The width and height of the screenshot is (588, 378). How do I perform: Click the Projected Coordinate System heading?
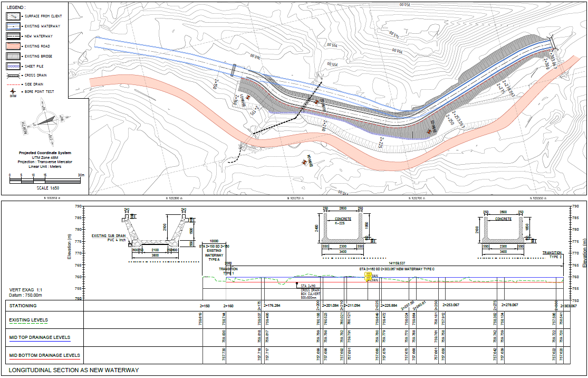click(45, 153)
